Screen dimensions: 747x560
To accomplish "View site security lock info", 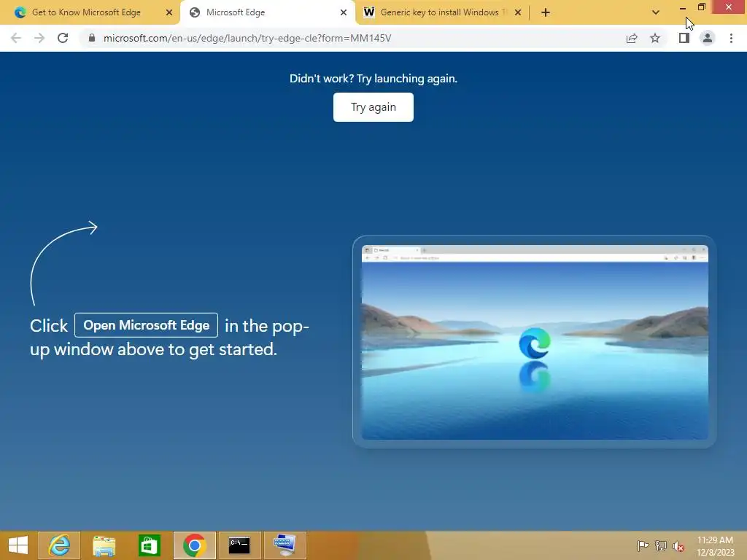I will [92, 38].
